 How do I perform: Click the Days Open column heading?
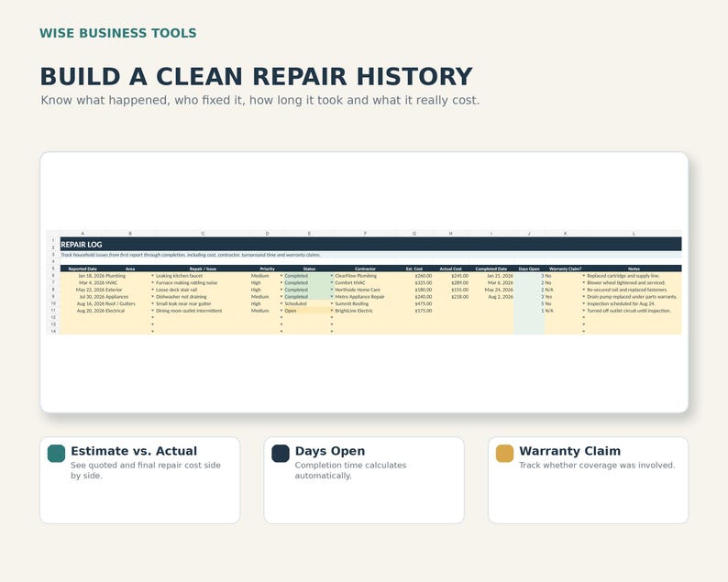pos(529,269)
